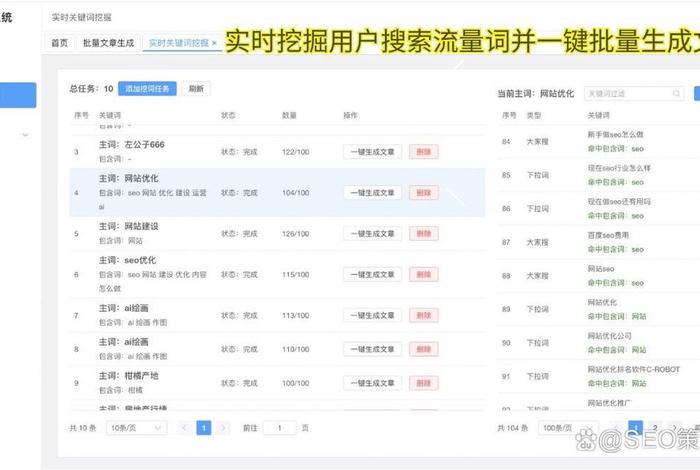Delete task row 7 ai绘画
Screen dimensions: 700x470
[x=424, y=316]
